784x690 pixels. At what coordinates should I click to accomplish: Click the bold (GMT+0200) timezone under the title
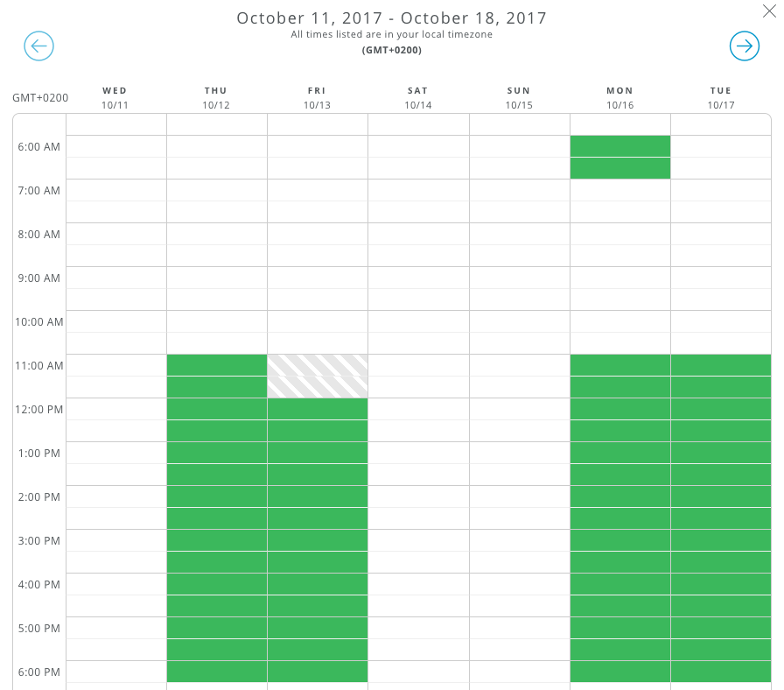392,50
